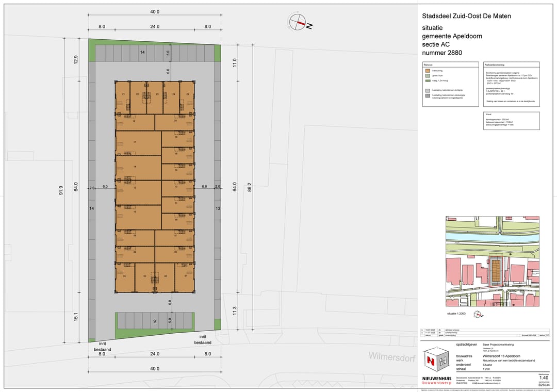
Task: Click the 91.9 dimension label on the left
Action: [61, 190]
